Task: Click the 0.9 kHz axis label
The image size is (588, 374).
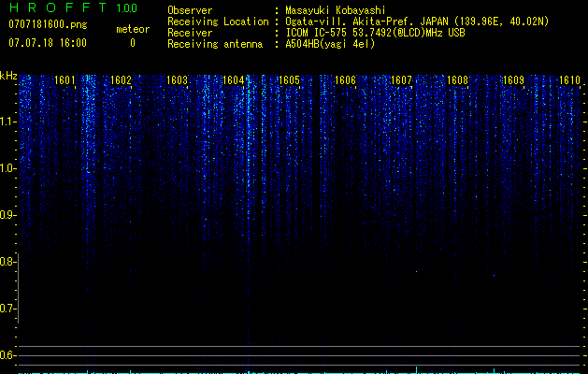Action: click(x=7, y=215)
